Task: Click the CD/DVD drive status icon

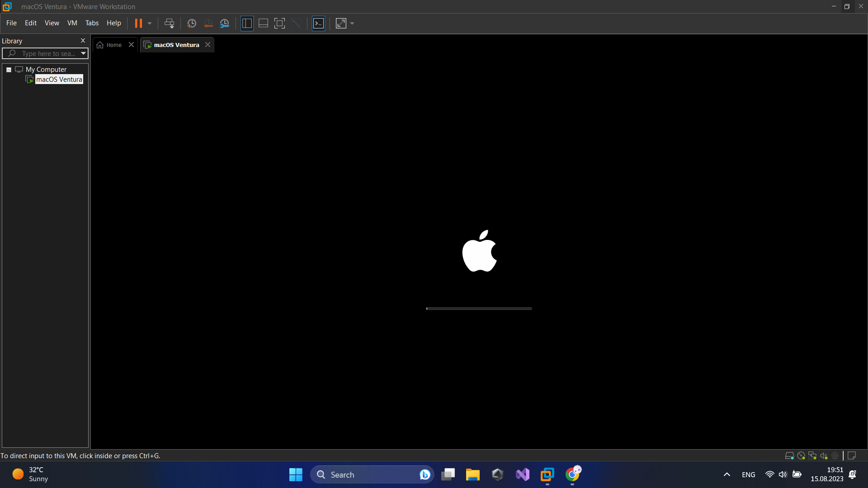Action: click(801, 456)
